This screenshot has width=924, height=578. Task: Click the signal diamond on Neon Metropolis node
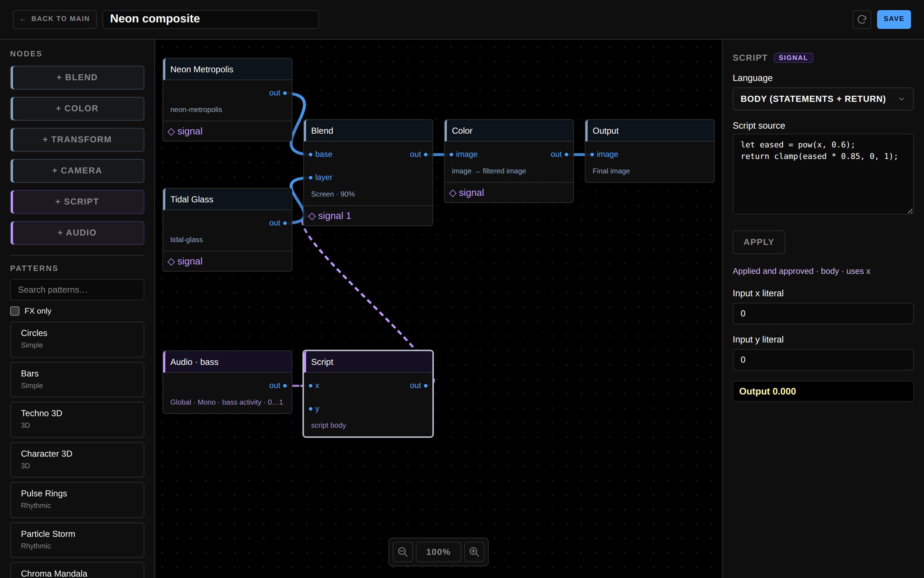(171, 131)
